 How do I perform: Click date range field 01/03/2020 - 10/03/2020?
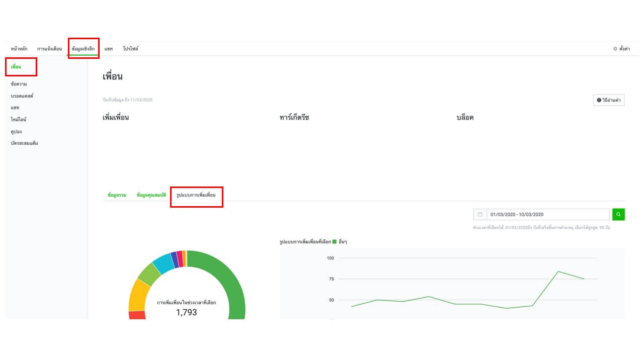pos(548,215)
